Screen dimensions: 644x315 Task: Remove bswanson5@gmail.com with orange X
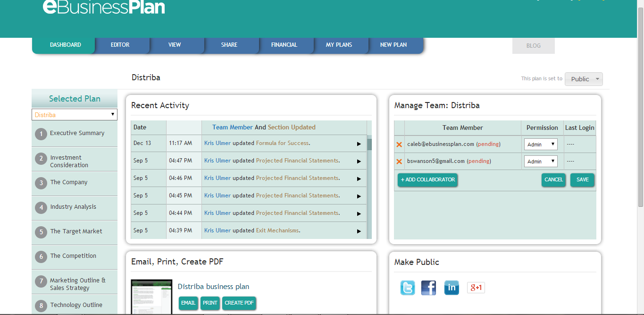pyautogui.click(x=399, y=162)
